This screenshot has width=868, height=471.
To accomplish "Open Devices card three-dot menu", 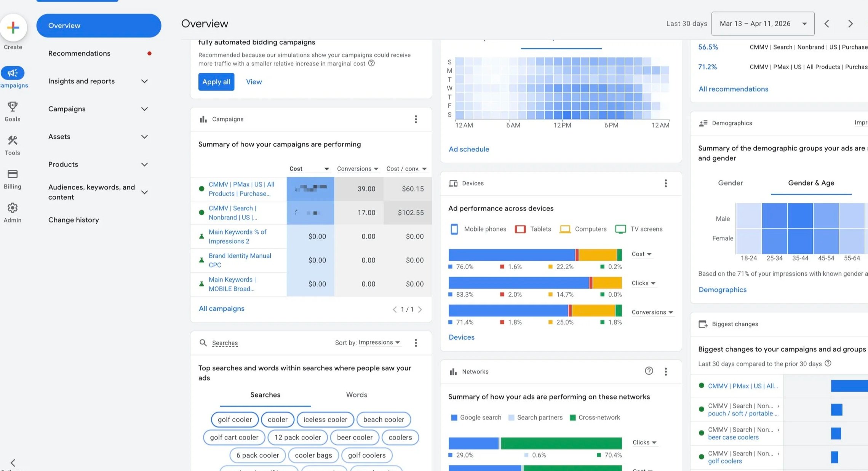I will click(x=665, y=183).
